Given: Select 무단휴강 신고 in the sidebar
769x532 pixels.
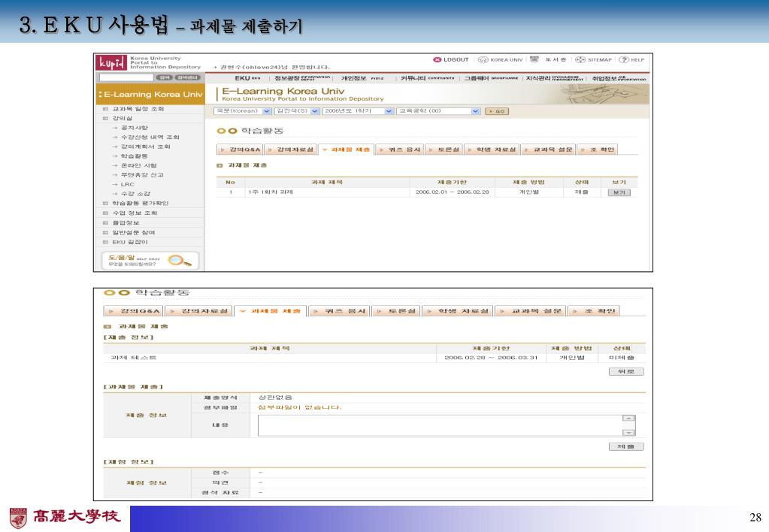Looking at the screenshot, I should 142,174.
